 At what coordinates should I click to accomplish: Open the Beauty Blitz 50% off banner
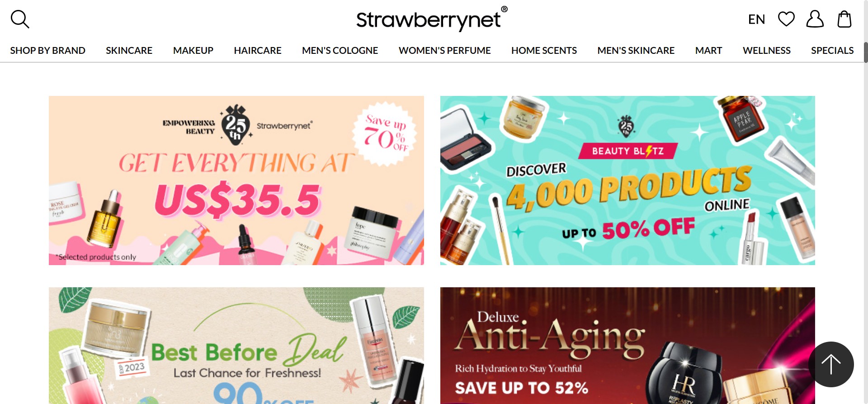627,181
